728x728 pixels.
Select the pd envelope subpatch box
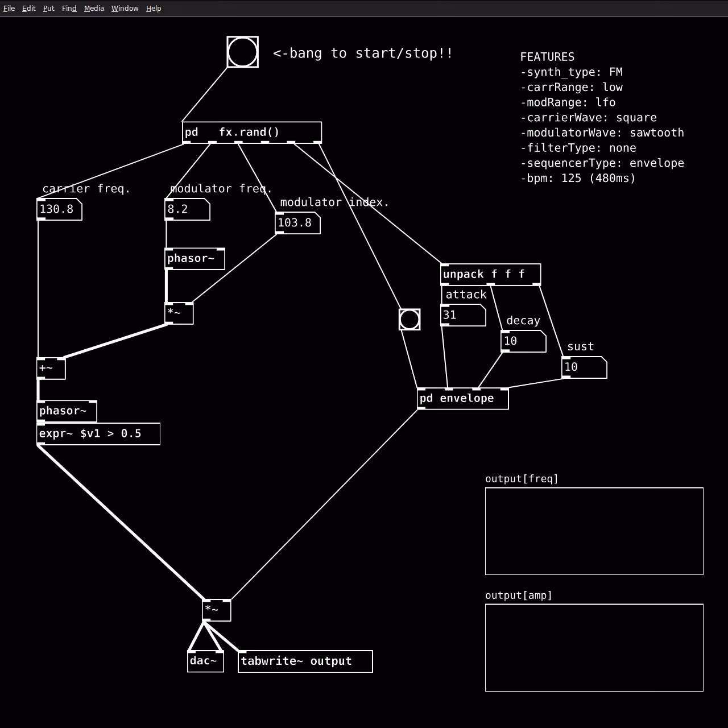[463, 399]
